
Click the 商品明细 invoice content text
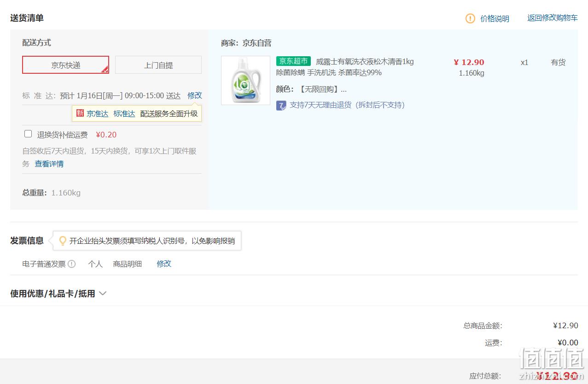[128, 264]
